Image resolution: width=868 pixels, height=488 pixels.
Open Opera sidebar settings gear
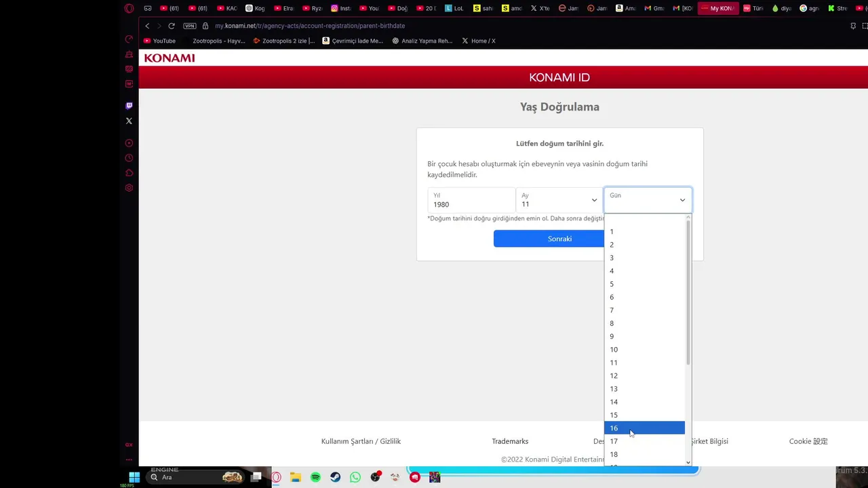pyautogui.click(x=129, y=188)
